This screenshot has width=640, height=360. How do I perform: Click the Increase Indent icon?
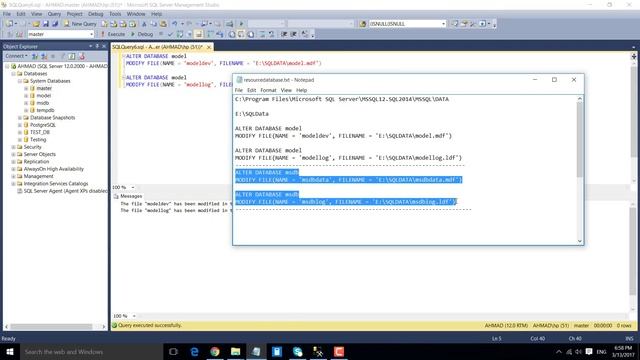[x=293, y=34]
